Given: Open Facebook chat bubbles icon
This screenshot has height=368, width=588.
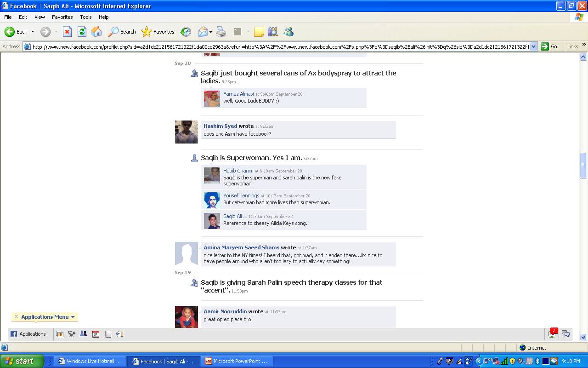Looking at the screenshot, I should pos(566,334).
